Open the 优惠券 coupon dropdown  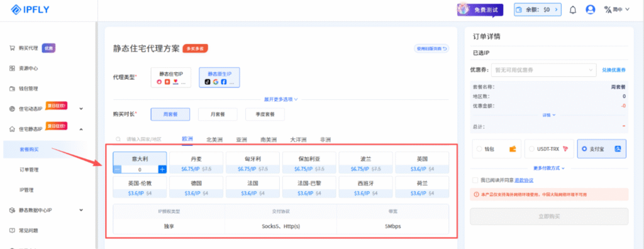tap(544, 70)
